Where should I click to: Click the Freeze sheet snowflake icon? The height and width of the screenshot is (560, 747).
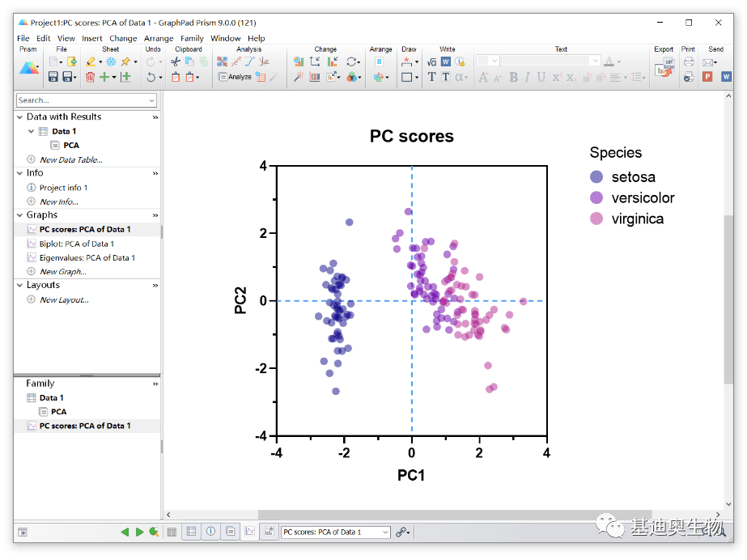click(111, 62)
